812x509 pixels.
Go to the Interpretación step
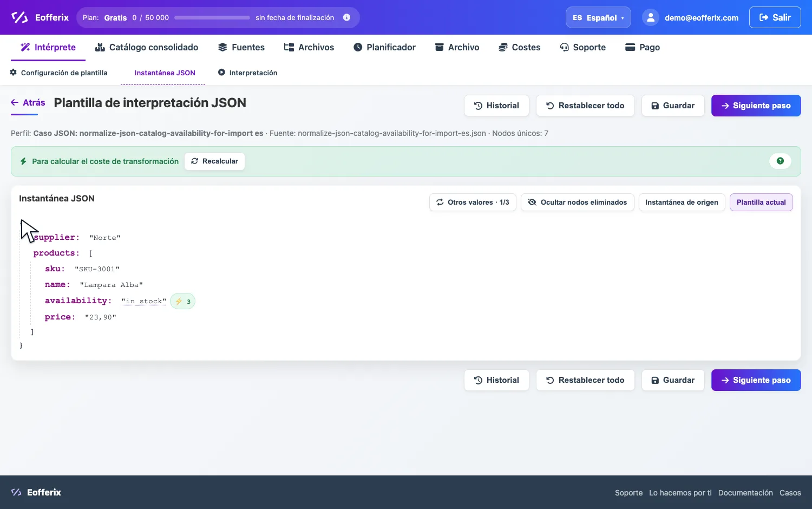pos(248,73)
